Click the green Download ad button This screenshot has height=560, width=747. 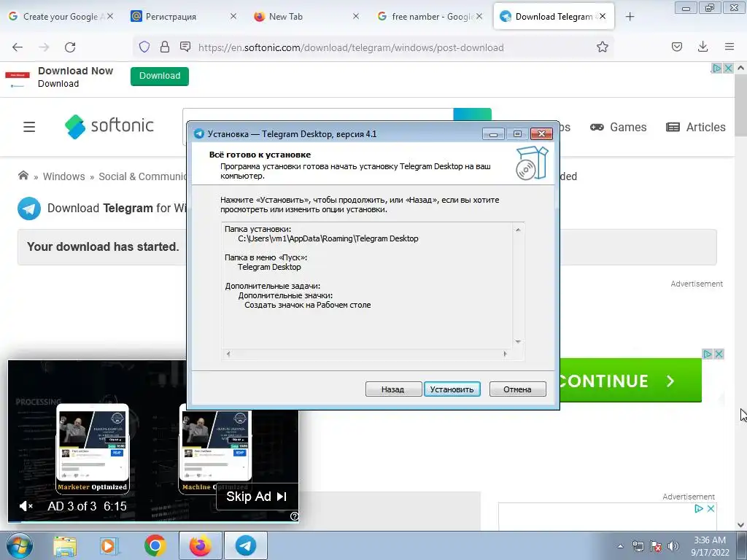pos(160,76)
